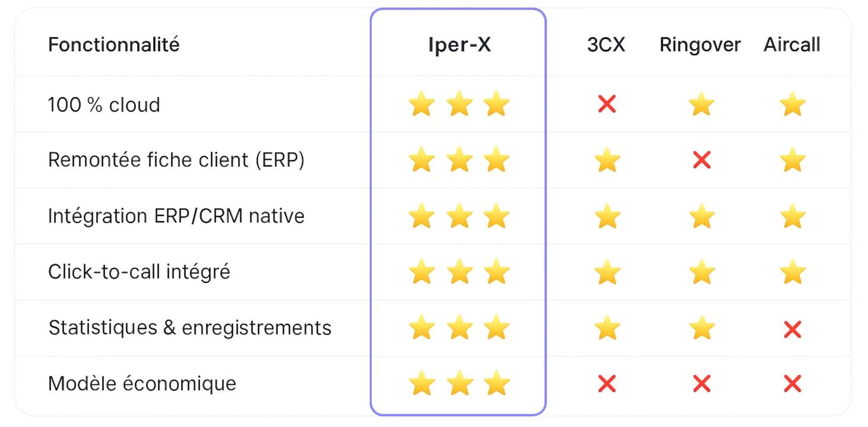Click 3CX's red cross in Modèle économique row
The width and height of the screenshot is (868, 427).
pyautogui.click(x=607, y=384)
